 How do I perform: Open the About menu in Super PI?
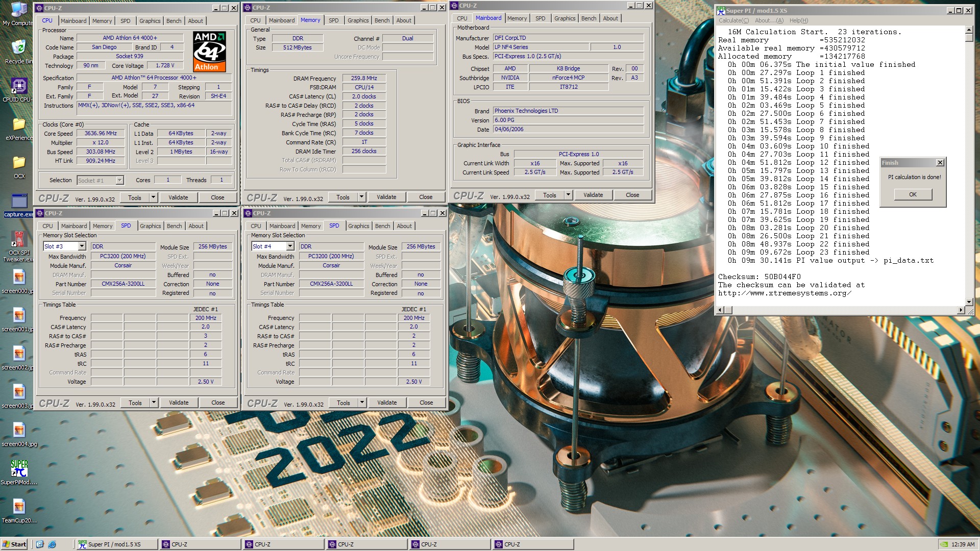769,20
